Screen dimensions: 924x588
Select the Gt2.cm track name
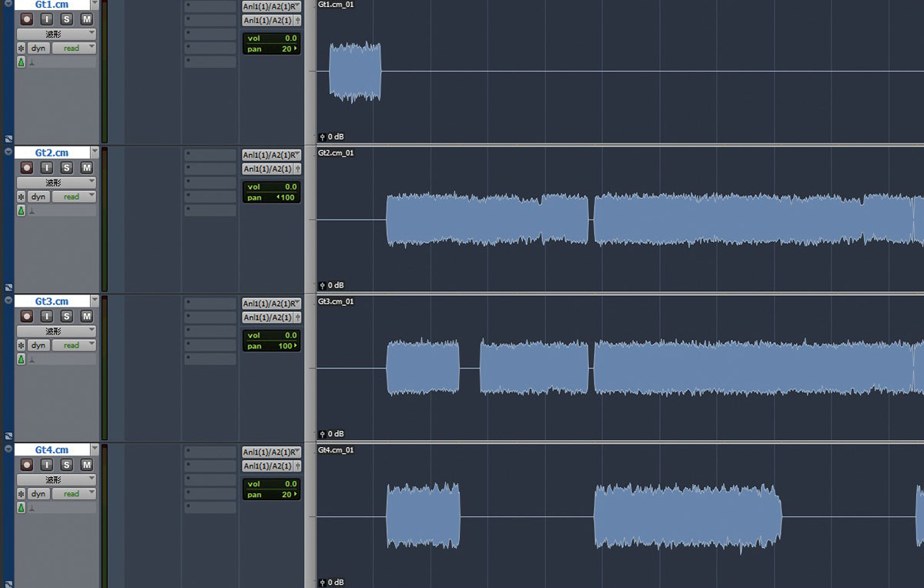pos(52,153)
